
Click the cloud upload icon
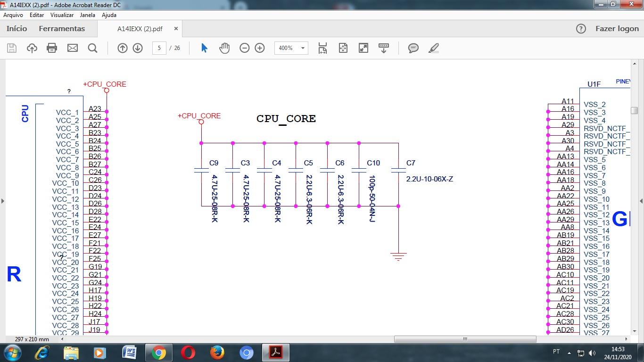(32, 48)
